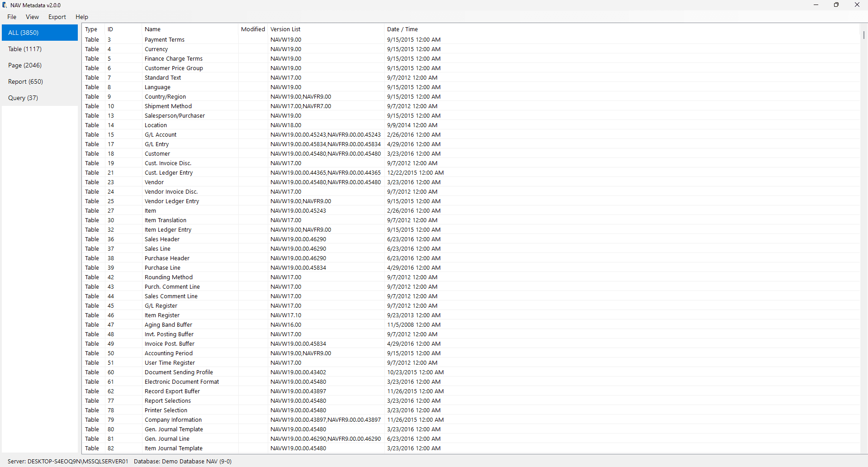
Task: Select the Electronic Document Format row
Action: 471,381
